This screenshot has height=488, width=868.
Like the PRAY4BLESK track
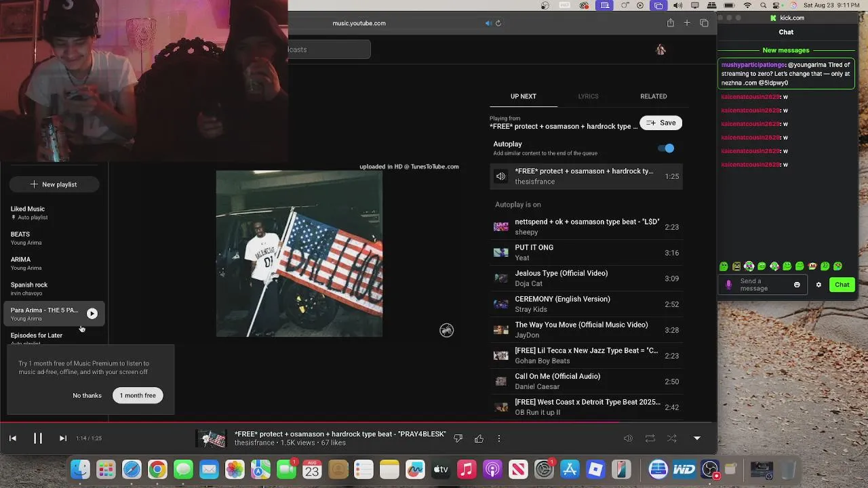[x=479, y=439]
